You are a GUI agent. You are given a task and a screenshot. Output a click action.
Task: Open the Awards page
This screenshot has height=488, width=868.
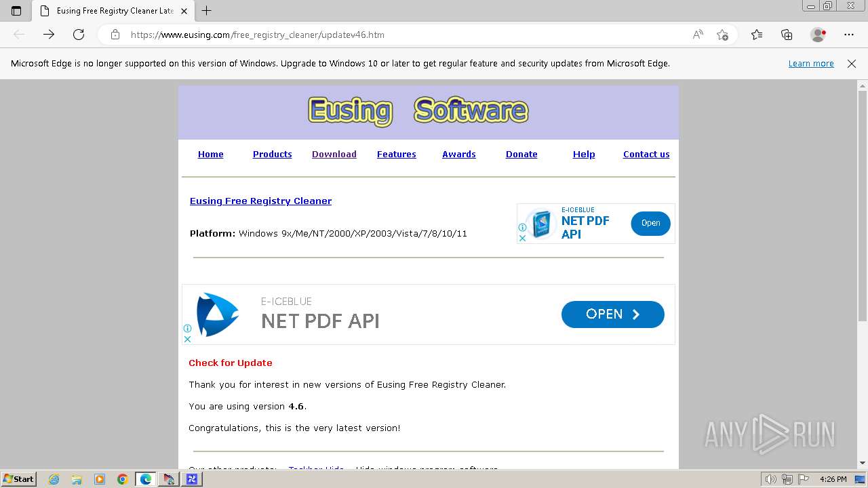(458, 155)
